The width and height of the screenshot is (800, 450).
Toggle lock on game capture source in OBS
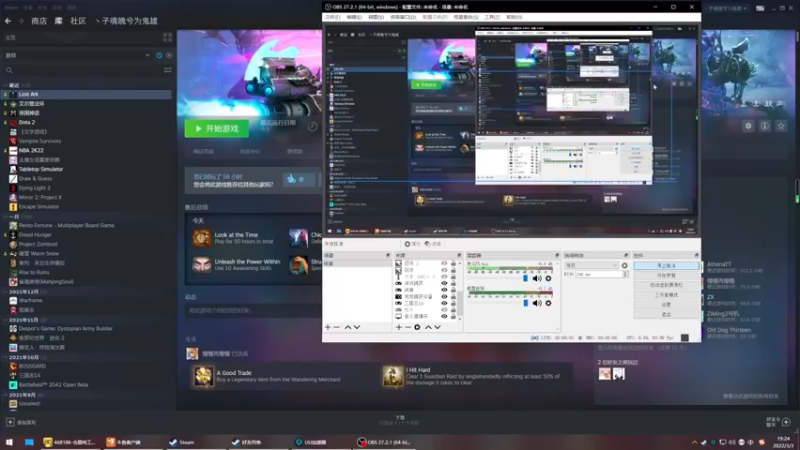(x=453, y=283)
